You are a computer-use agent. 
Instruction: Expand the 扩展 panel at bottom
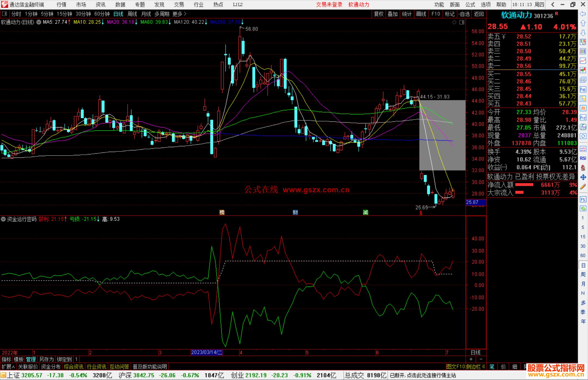[x=8, y=367]
